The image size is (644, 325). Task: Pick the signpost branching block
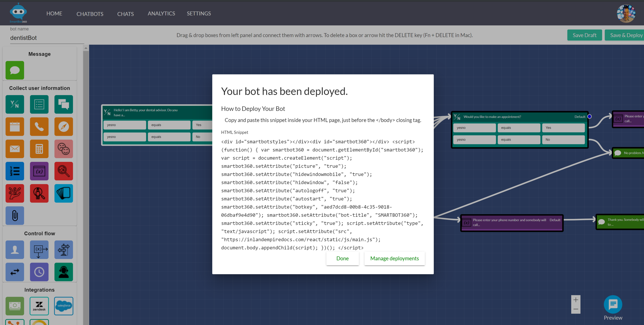(64, 250)
